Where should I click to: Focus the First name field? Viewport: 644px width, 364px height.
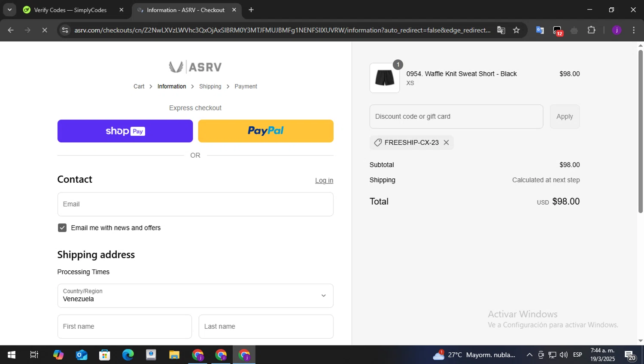point(125,327)
